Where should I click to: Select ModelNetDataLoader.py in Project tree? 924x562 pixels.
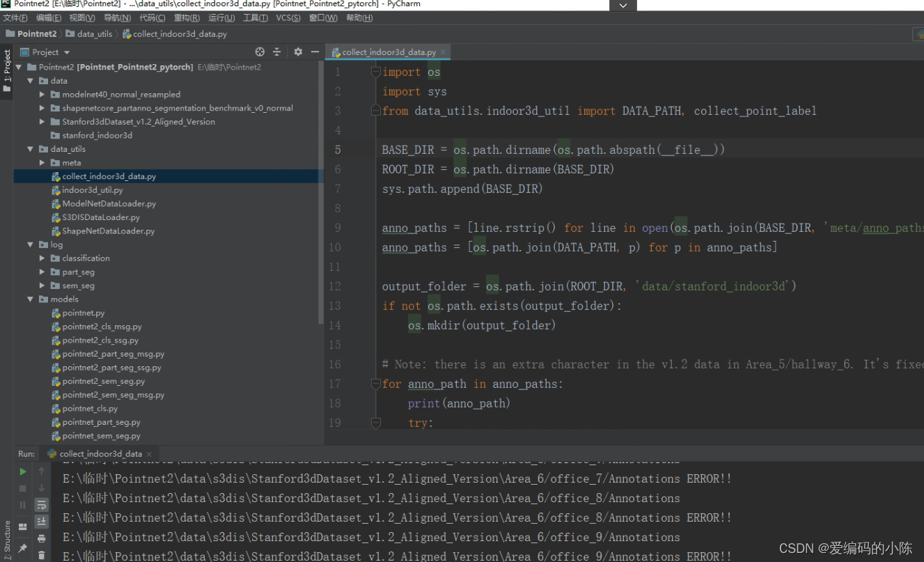click(x=109, y=204)
